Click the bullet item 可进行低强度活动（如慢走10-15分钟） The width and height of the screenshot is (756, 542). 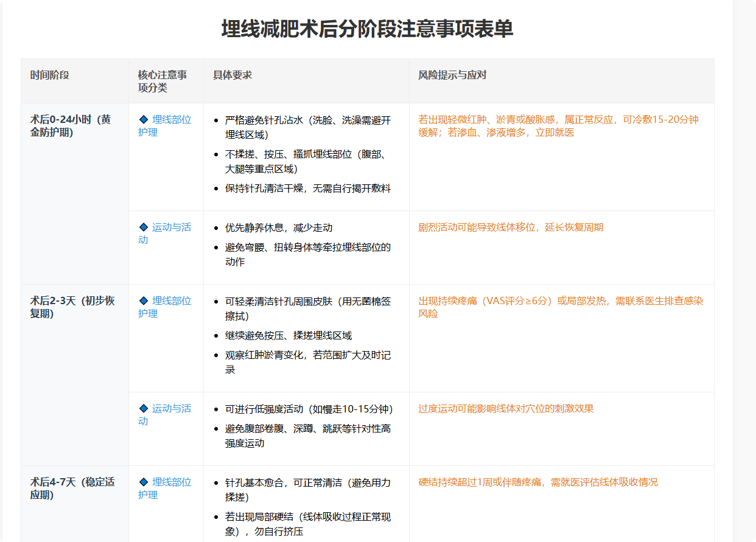[309, 409]
